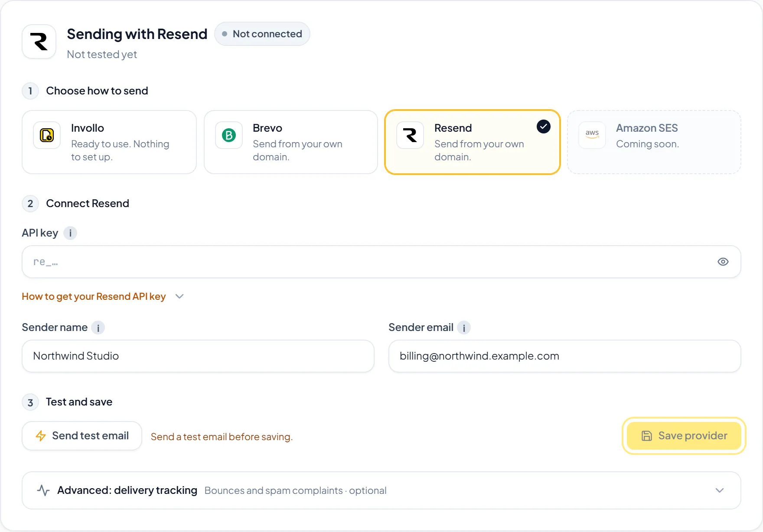Click the delivery tracking pulse icon
This screenshot has height=532, width=763.
pos(43,490)
